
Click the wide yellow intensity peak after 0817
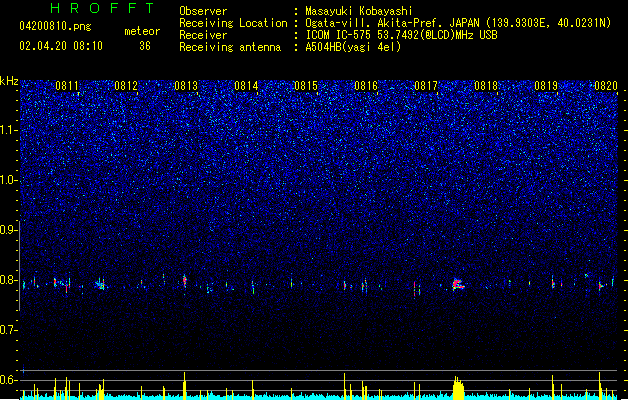(458, 388)
